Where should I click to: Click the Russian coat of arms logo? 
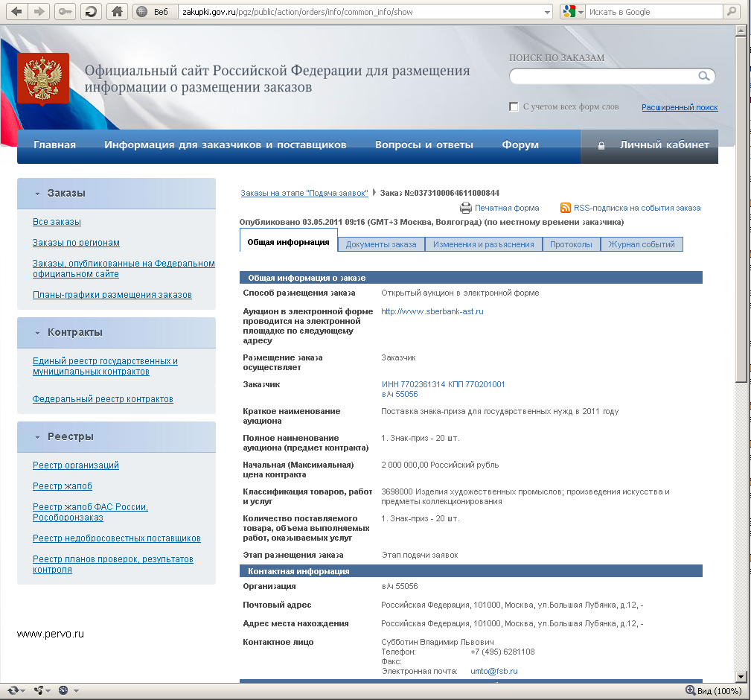pyautogui.click(x=43, y=78)
